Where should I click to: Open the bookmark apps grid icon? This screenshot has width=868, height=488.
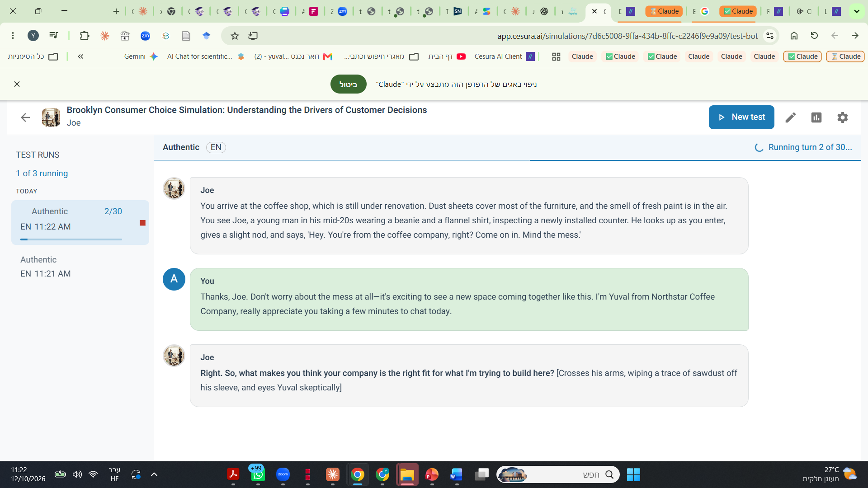coord(556,56)
